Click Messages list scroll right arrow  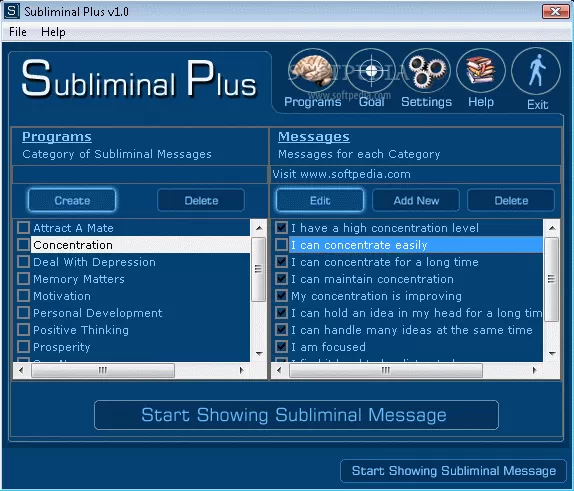pyautogui.click(x=535, y=370)
